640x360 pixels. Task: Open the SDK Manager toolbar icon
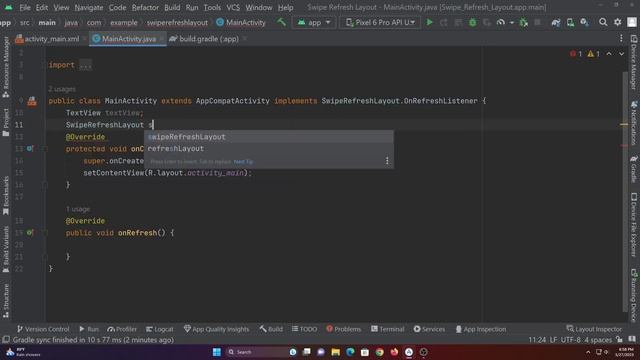click(x=584, y=22)
